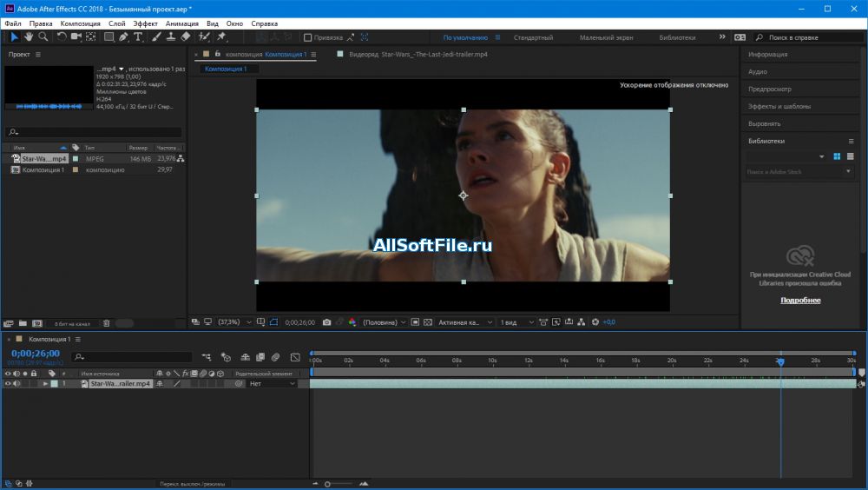Enable the Привязка snapping checkbox
The image size is (868, 490).
tap(307, 37)
